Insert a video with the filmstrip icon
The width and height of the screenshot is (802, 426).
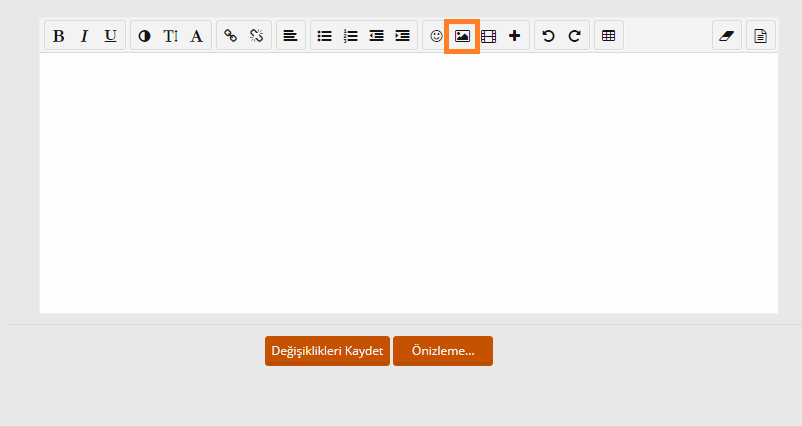tap(488, 36)
